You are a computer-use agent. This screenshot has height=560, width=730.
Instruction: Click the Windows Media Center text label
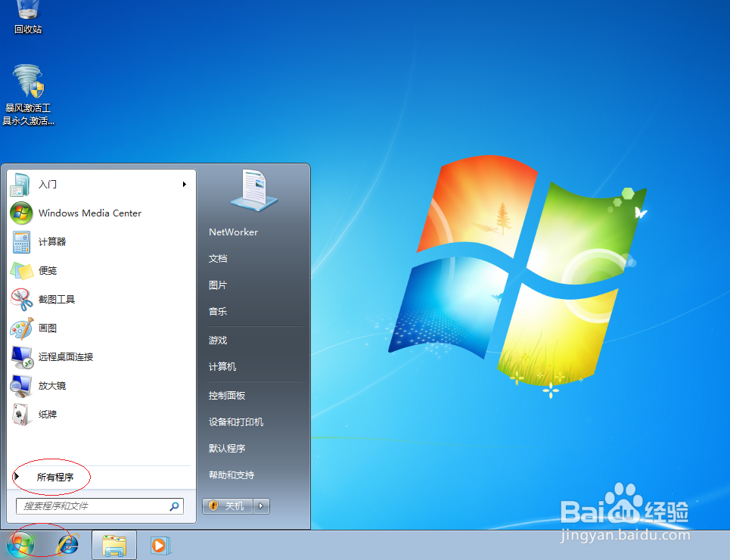click(x=90, y=213)
